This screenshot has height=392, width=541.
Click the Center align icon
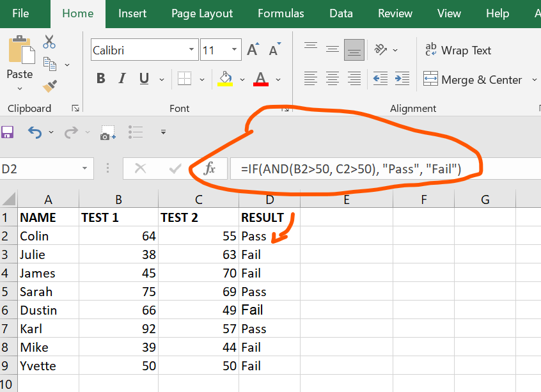(333, 79)
